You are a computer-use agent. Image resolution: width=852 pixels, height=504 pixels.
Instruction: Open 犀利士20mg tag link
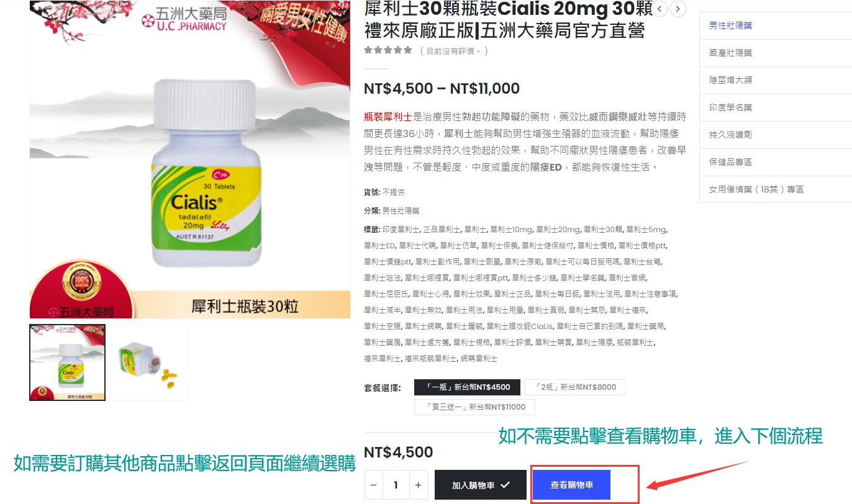[x=558, y=230]
